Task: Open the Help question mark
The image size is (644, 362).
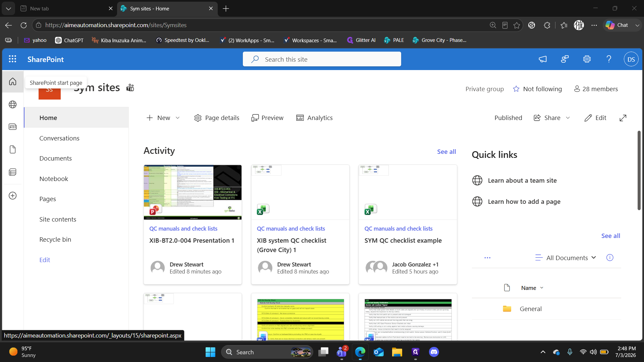Action: click(x=609, y=59)
